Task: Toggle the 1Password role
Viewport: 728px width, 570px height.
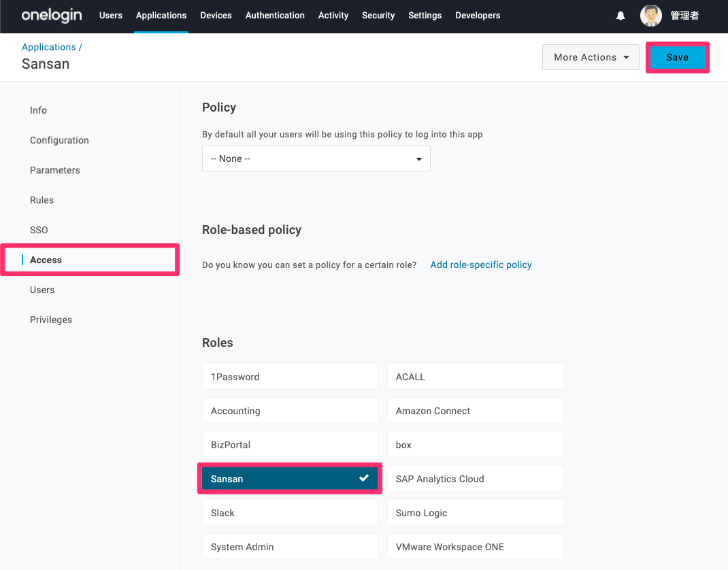Action: pyautogui.click(x=290, y=376)
